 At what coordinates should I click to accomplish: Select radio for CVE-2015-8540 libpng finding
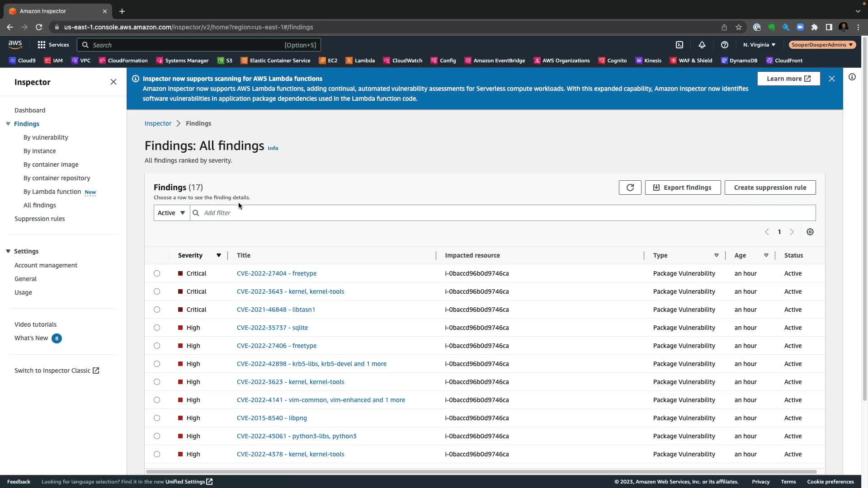(157, 418)
